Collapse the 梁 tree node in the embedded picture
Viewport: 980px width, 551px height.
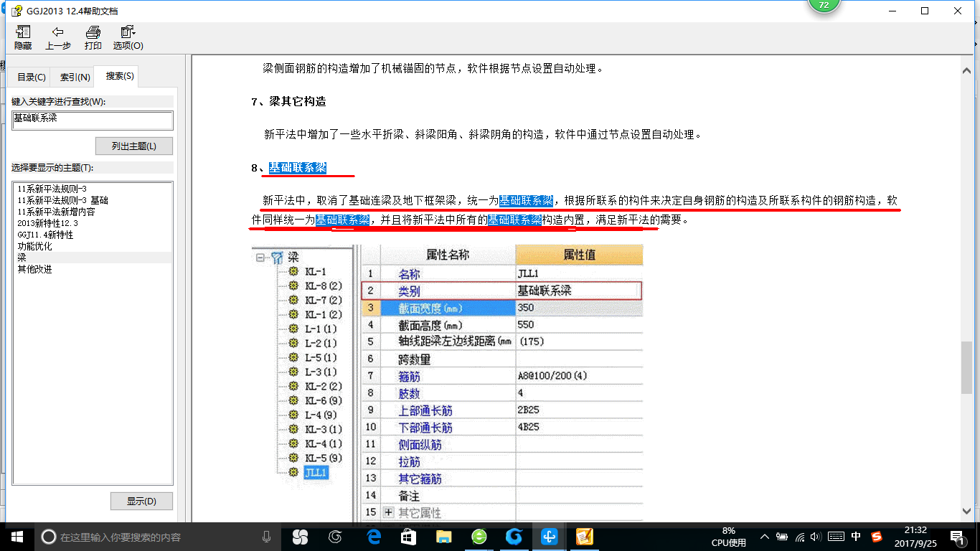pos(260,258)
